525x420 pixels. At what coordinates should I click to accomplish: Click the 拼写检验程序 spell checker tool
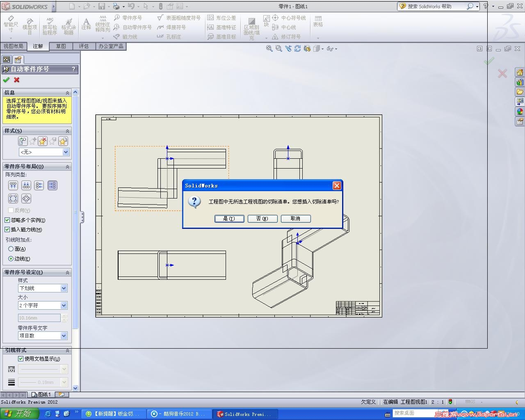[50, 25]
